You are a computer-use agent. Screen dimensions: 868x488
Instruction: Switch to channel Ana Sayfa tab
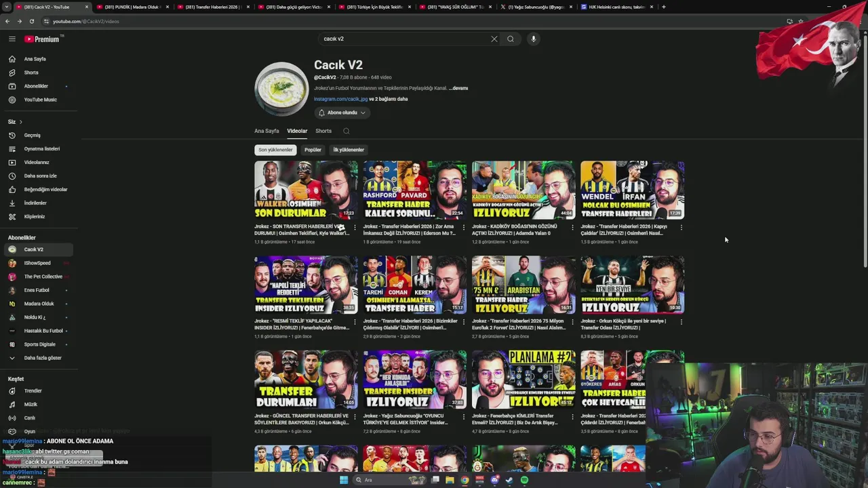tap(267, 131)
